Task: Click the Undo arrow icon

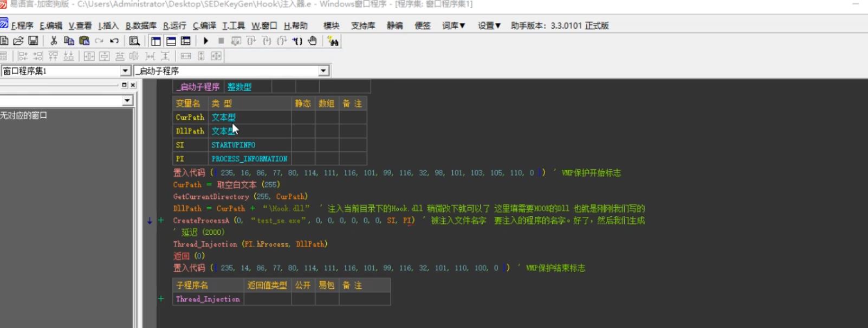Action: 114,41
